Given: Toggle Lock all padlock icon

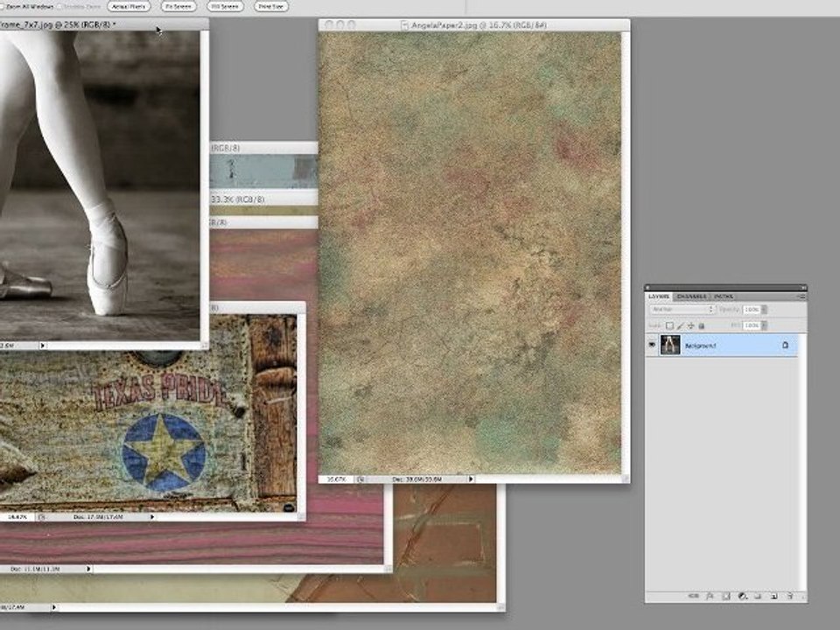Looking at the screenshot, I should [x=701, y=325].
